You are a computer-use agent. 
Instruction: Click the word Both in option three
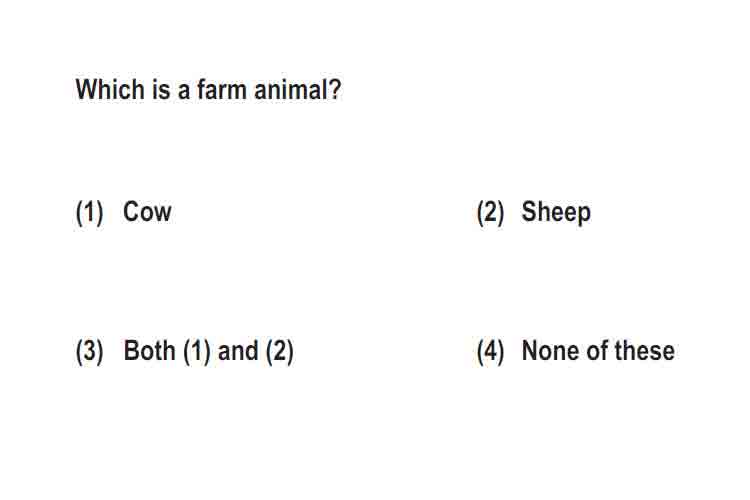[x=149, y=351]
